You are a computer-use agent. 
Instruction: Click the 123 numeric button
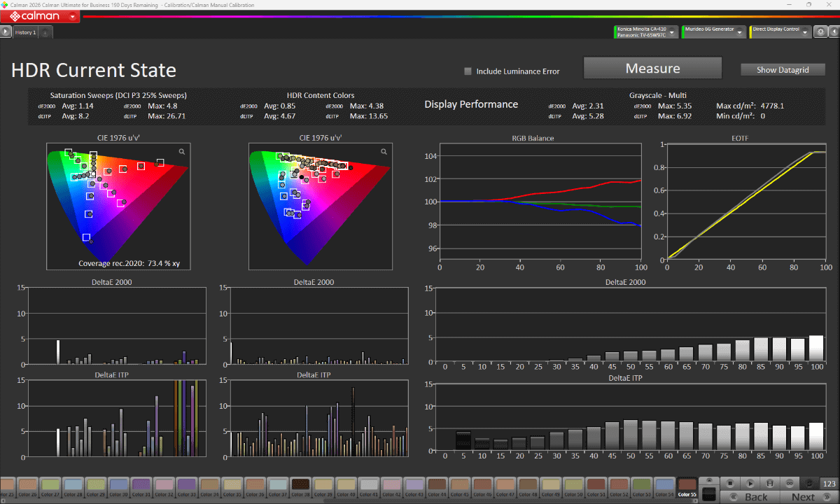click(x=829, y=483)
